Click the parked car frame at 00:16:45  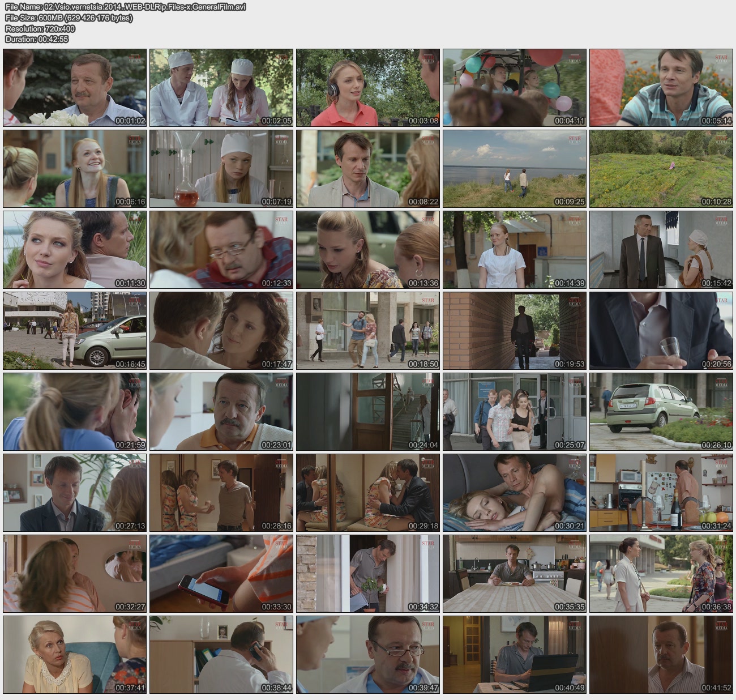(x=75, y=331)
